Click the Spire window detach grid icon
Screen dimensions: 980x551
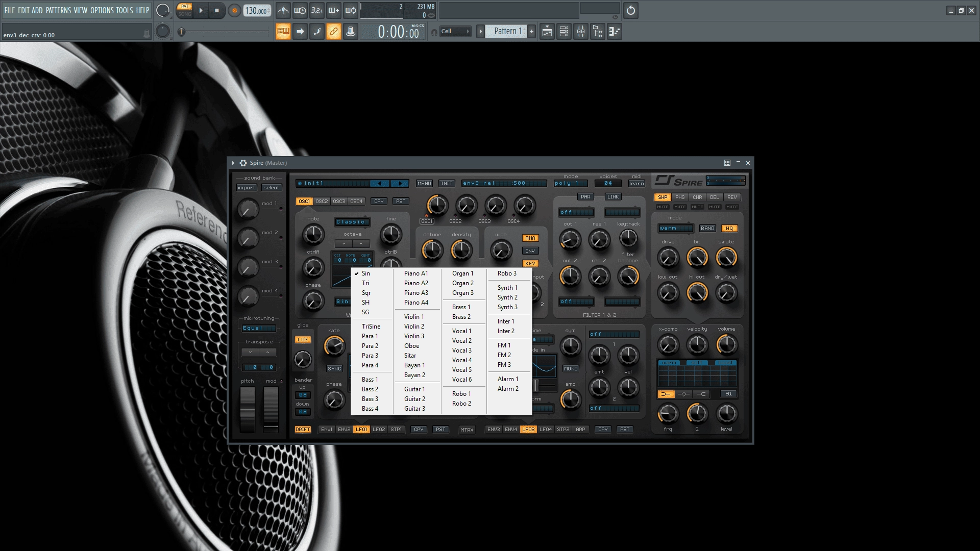tap(727, 163)
